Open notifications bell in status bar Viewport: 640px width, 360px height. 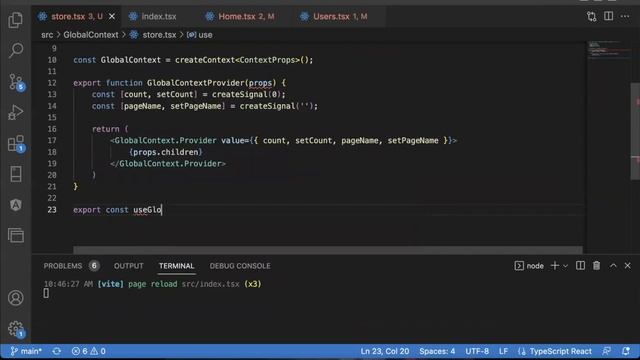(626, 351)
